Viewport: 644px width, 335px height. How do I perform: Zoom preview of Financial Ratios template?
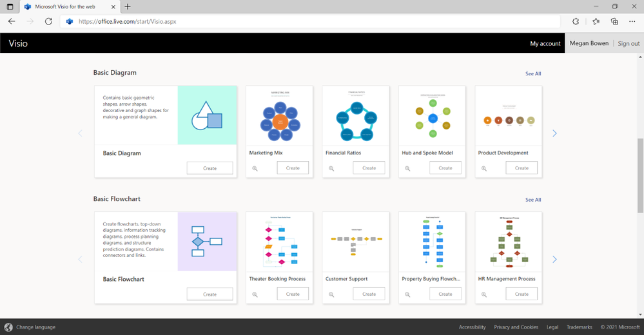[331, 168]
